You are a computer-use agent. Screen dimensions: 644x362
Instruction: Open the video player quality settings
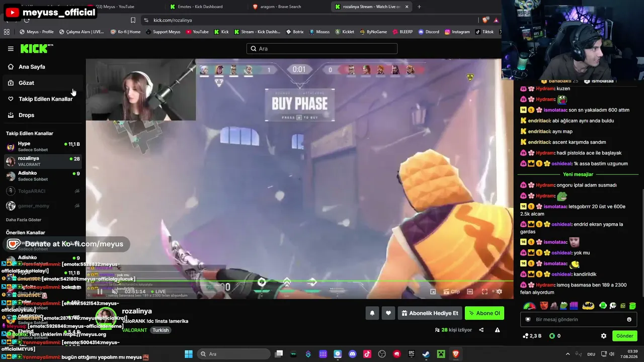tap(499, 292)
